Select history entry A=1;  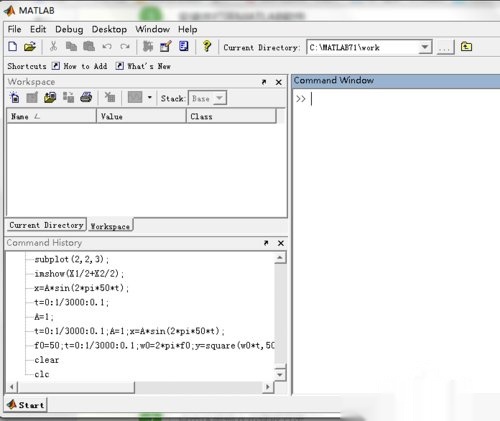44,317
